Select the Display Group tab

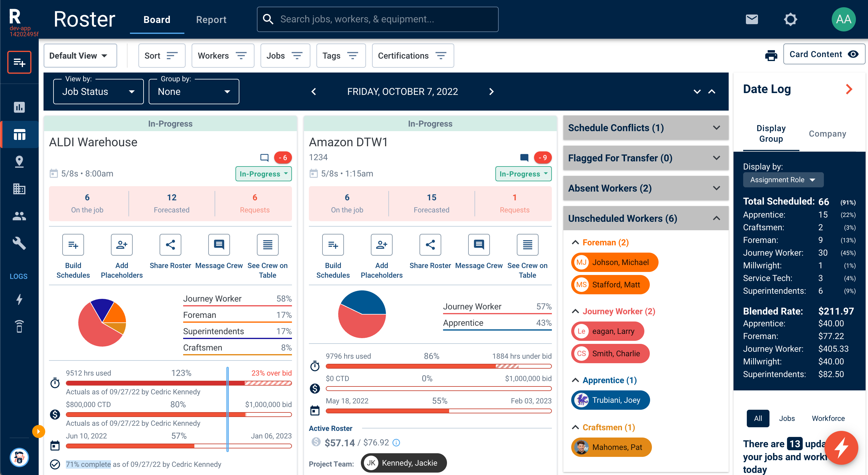(x=771, y=133)
